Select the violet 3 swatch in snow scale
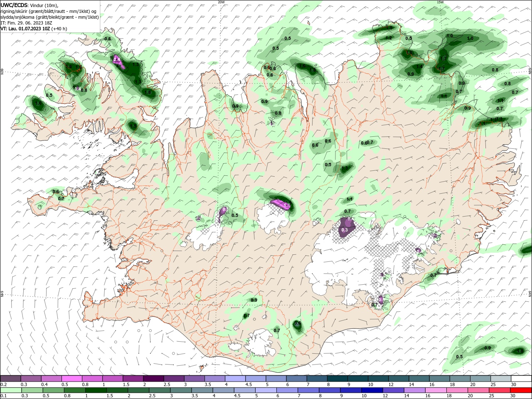The width and height of the screenshot is (532, 399). pyautogui.click(x=195, y=379)
